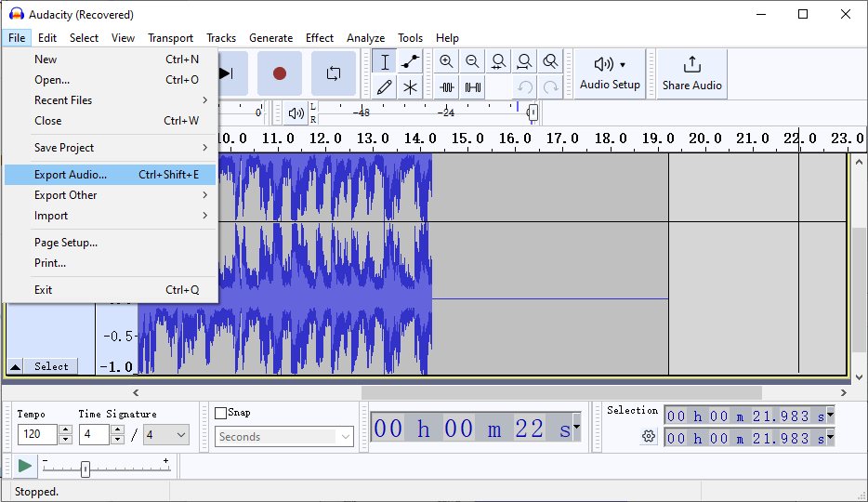Click inside the Tempo field
Viewport: 868px width, 502px height.
tap(37, 434)
